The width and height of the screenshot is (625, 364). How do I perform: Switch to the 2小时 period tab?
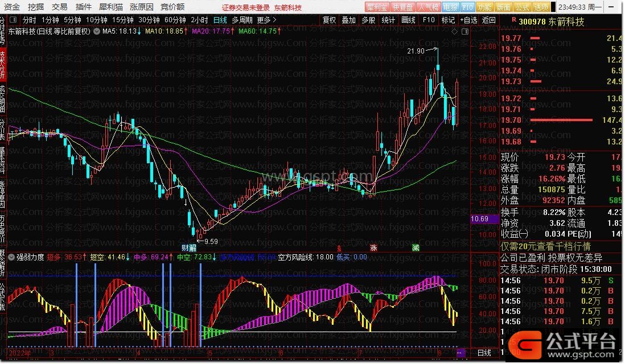point(199,20)
